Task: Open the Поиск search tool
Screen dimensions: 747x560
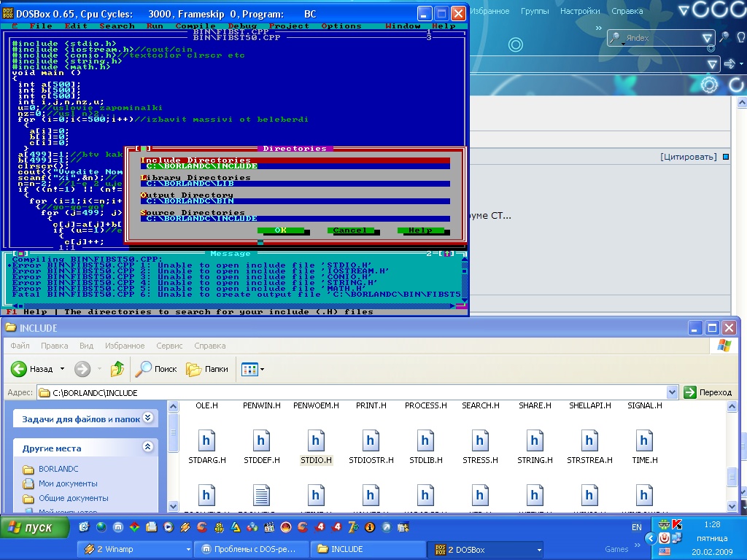Action: (x=156, y=369)
